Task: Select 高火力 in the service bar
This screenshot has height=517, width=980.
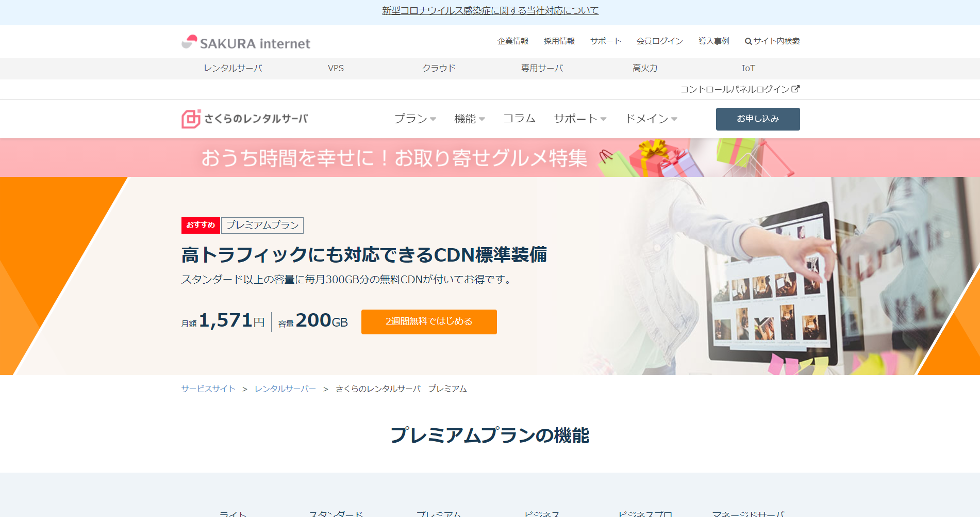Action: click(x=645, y=68)
